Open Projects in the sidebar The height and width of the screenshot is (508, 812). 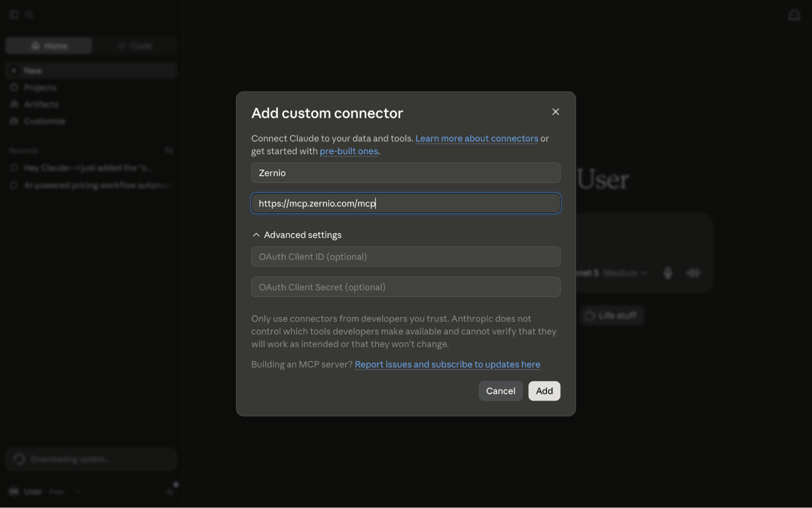point(91,87)
